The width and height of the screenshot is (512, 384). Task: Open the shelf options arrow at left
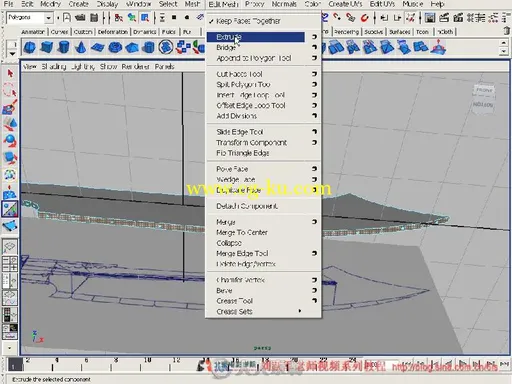[x=12, y=53]
